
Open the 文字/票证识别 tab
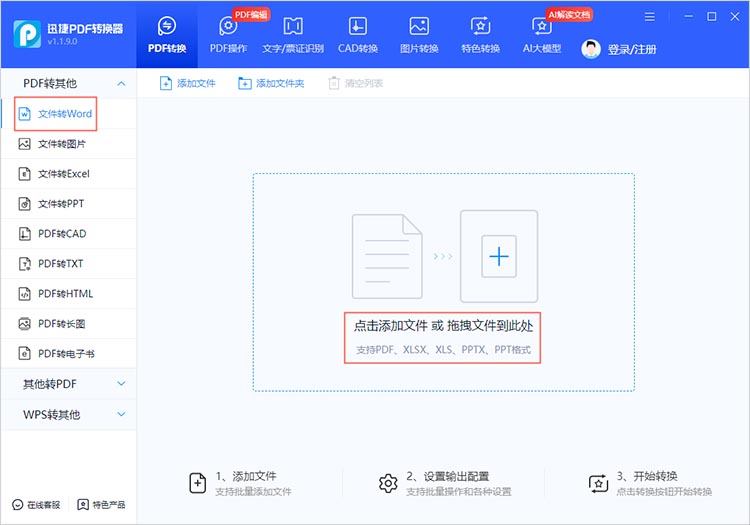coord(293,35)
